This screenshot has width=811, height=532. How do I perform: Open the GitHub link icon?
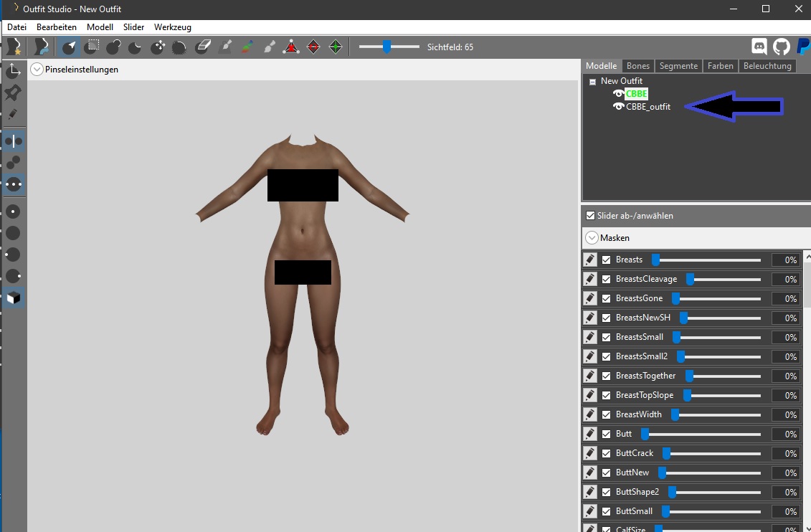[782, 47]
